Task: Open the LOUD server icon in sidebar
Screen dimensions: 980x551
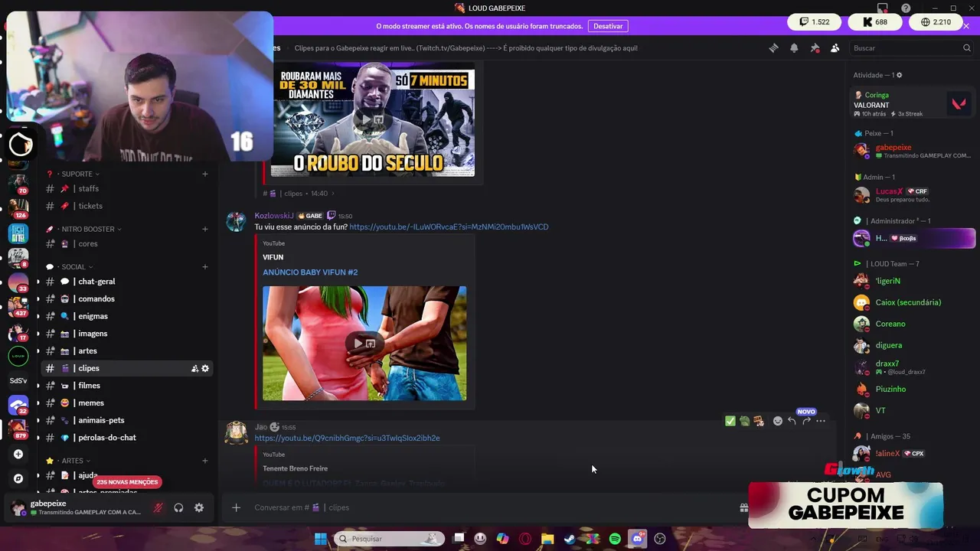Action: coord(18,356)
